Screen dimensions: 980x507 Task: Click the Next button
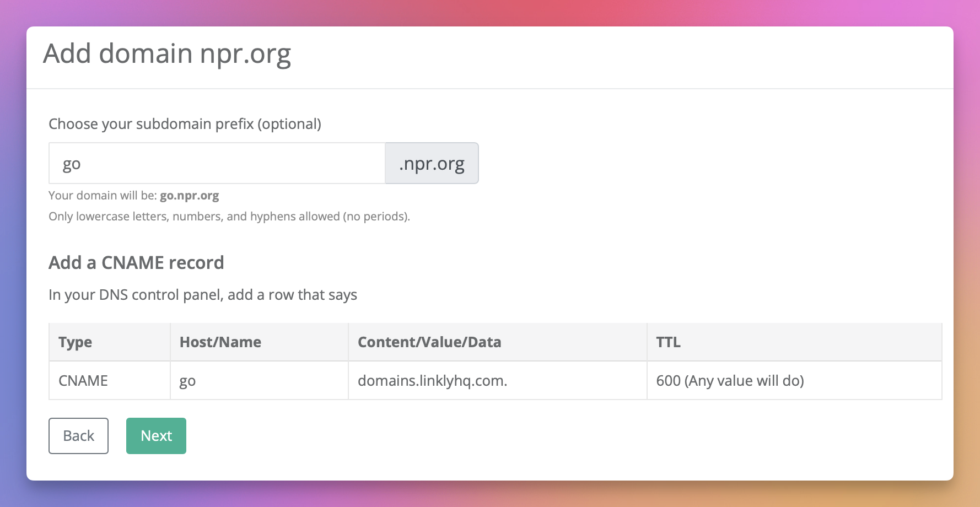pos(156,436)
